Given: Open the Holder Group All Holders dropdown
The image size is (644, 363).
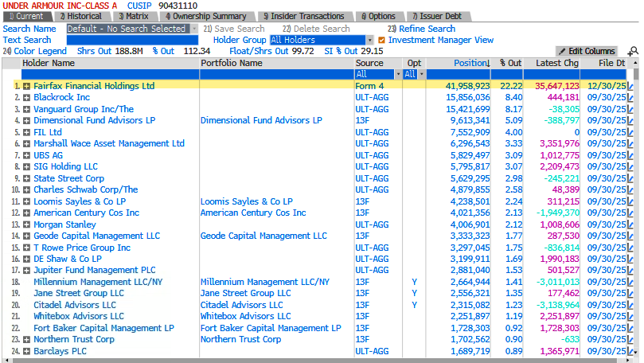Looking at the screenshot, I should [369, 40].
